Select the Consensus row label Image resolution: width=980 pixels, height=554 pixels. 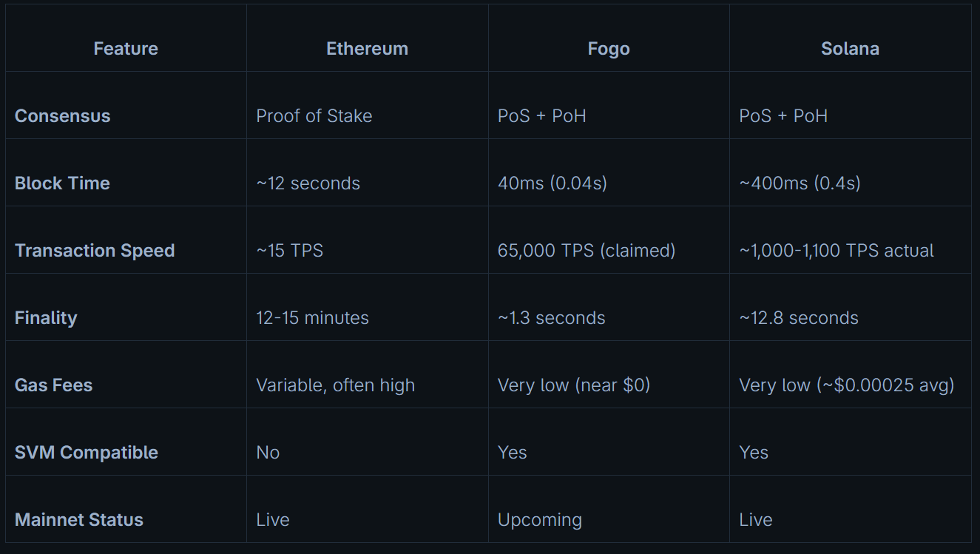pyautogui.click(x=63, y=116)
